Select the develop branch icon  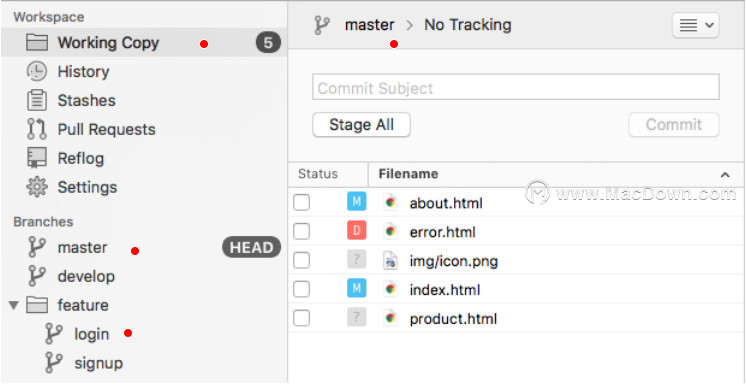[x=37, y=276]
